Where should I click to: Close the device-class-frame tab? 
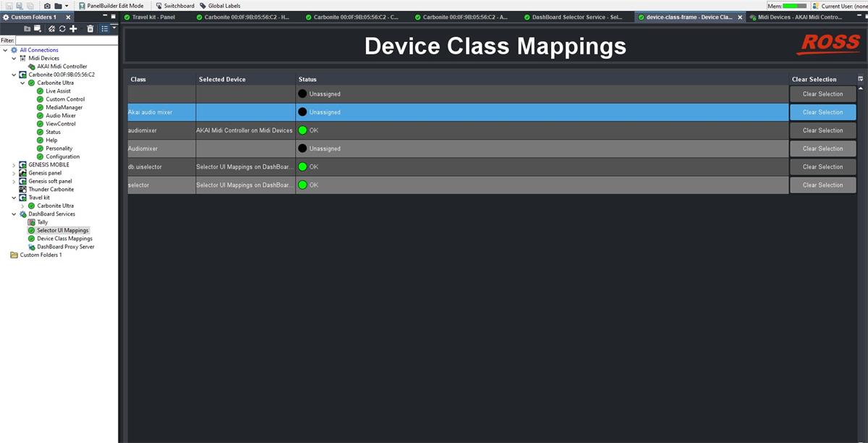(x=740, y=17)
